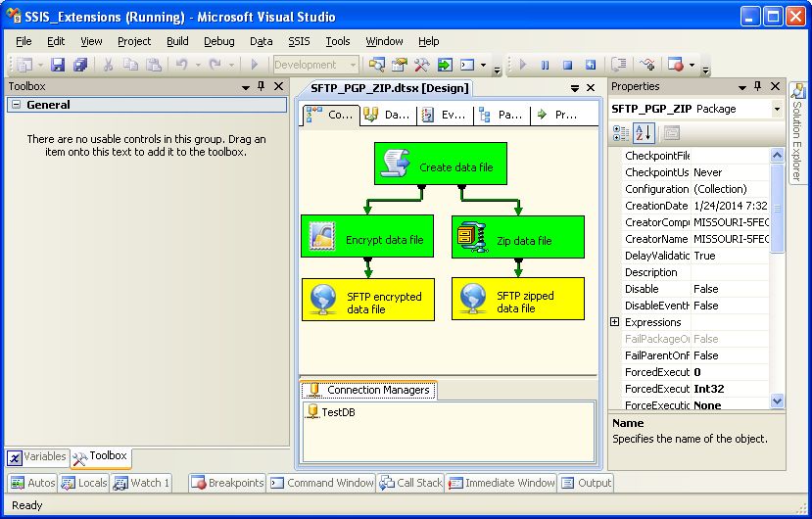Open the Command Window bottom tab

321,483
